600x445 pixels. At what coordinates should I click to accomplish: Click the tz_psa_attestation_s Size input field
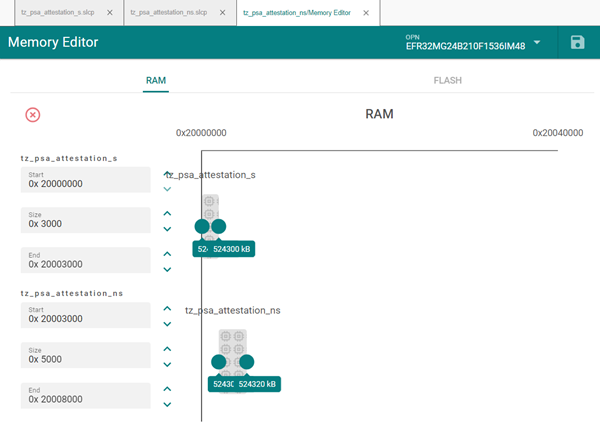point(85,220)
